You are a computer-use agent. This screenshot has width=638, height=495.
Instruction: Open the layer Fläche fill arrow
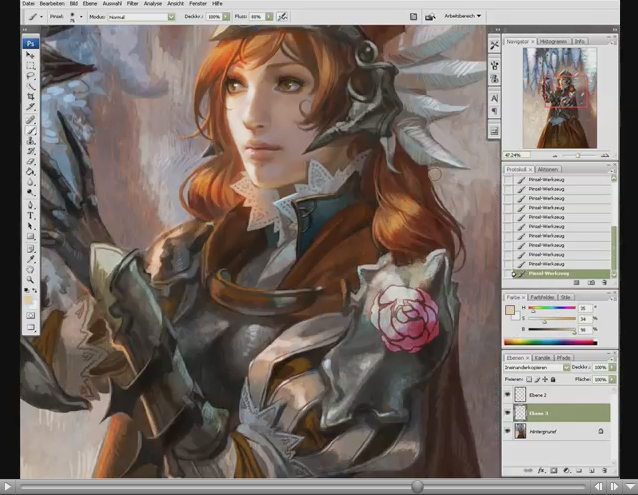click(x=612, y=379)
